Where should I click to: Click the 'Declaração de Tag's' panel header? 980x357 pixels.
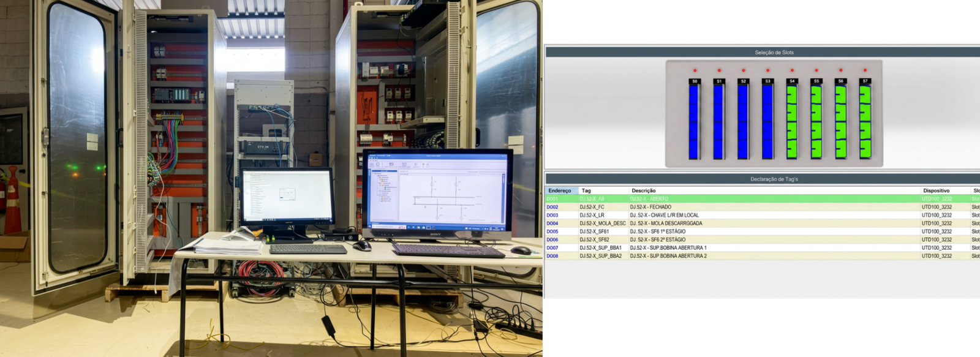[763, 179]
